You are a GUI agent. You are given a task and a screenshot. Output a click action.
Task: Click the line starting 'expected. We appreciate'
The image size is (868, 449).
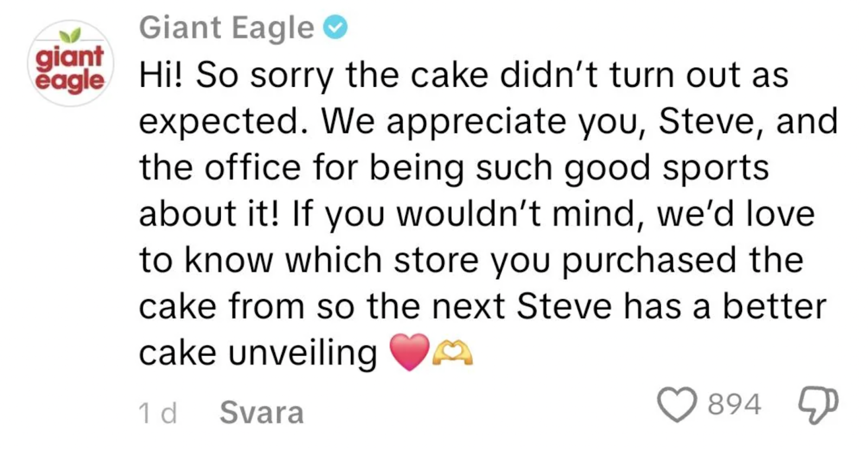488,121
